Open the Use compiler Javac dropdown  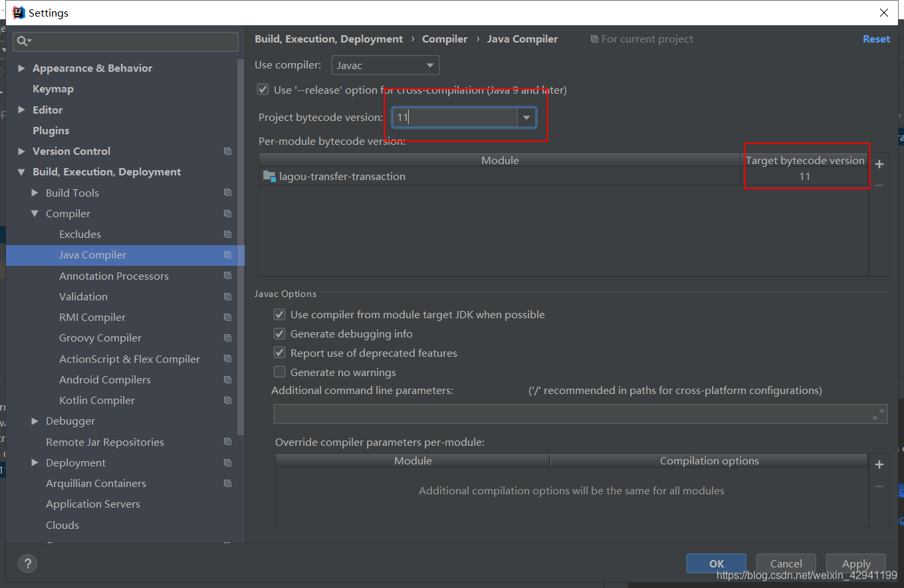pos(386,65)
